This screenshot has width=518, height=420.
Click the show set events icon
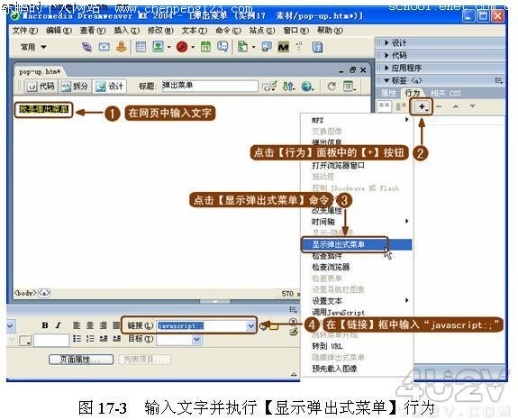coord(384,106)
